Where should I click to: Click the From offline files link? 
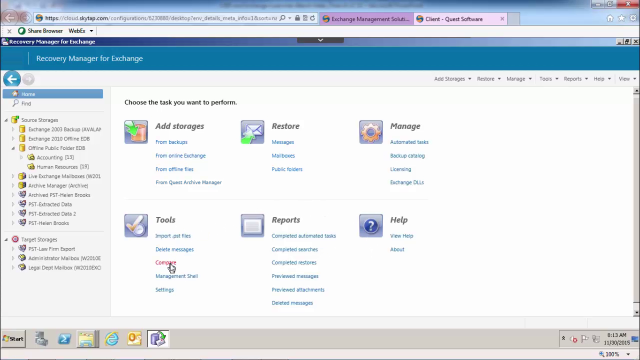coord(174,169)
